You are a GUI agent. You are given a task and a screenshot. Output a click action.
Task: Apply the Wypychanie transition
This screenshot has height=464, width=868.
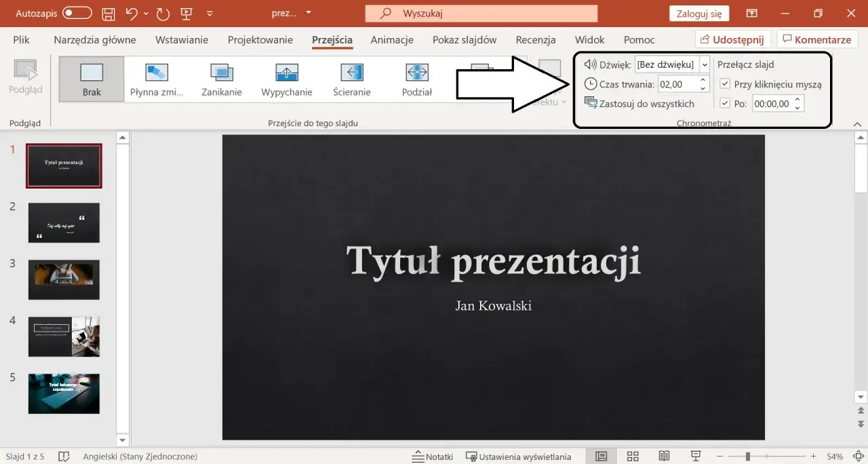[286, 77]
